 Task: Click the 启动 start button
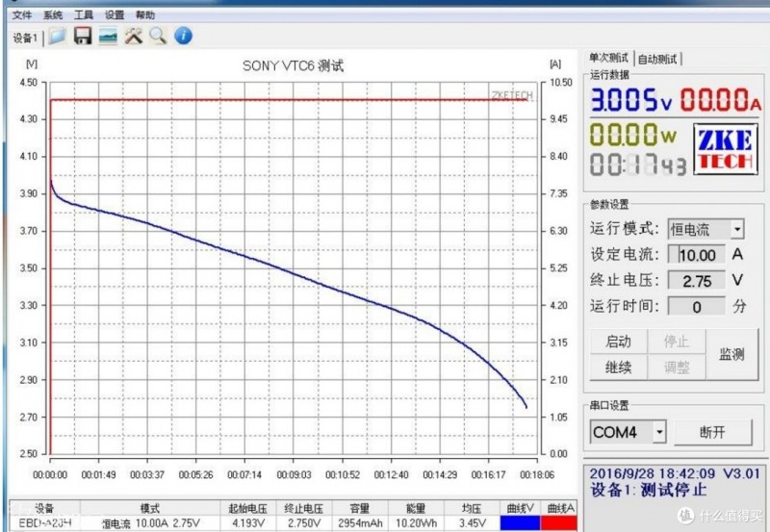pyautogui.click(x=618, y=342)
